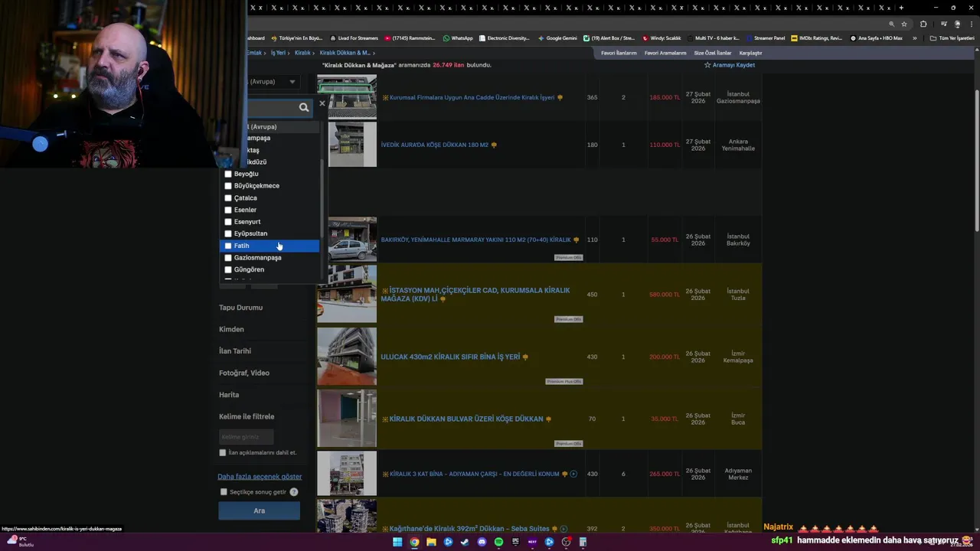Expand the Kimden filter section
This screenshot has height=551, width=980.
(231, 329)
